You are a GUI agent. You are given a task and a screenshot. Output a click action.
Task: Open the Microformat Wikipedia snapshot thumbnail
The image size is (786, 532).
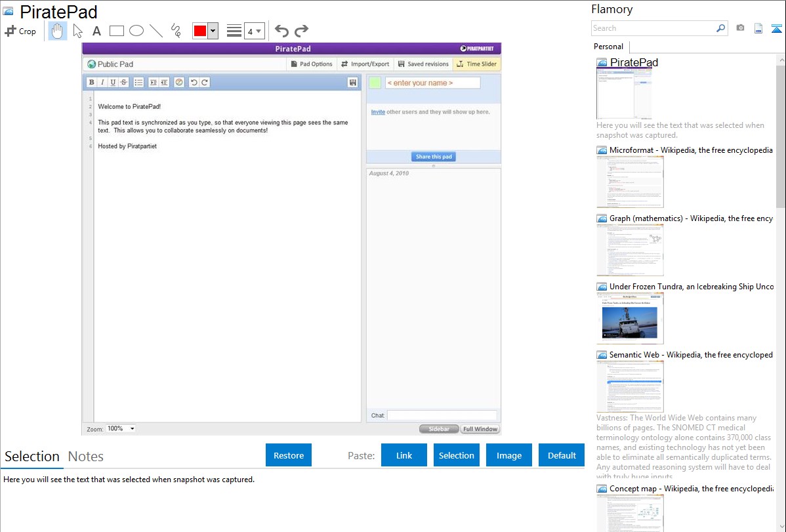click(630, 182)
